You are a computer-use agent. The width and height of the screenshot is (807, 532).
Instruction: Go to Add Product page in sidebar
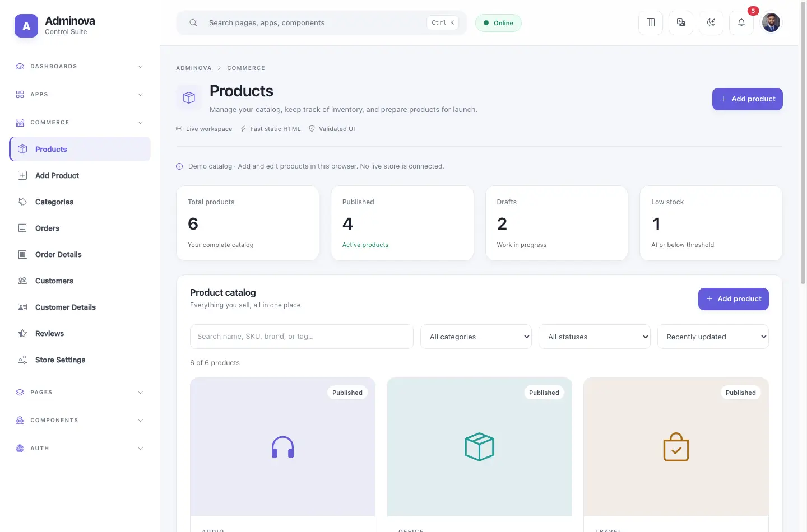tap(80, 175)
